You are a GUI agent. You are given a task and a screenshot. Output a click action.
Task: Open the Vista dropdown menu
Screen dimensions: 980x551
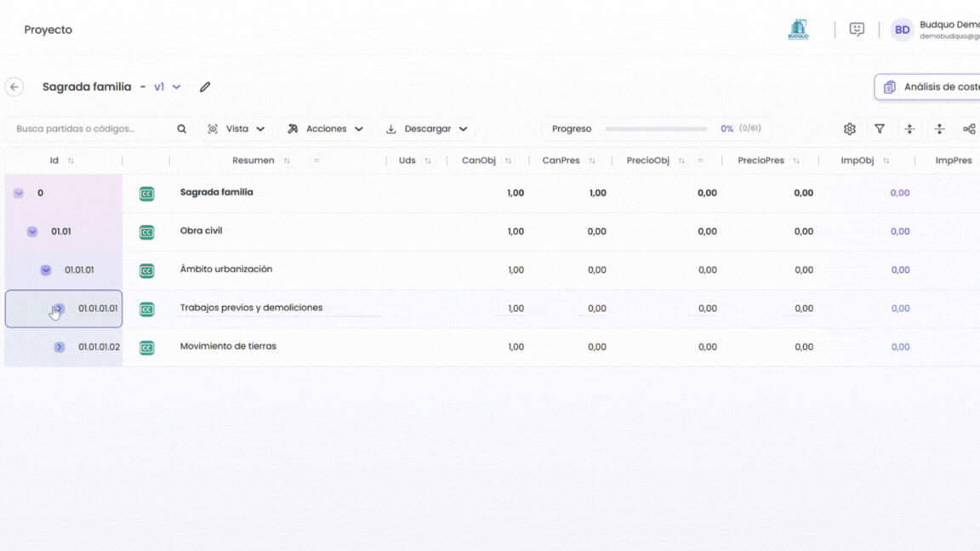[236, 129]
